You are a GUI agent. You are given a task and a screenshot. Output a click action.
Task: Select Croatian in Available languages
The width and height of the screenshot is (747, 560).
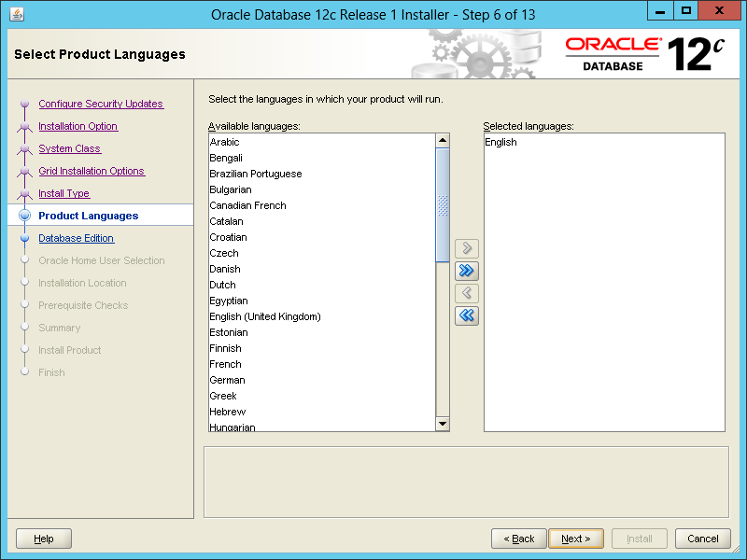point(322,237)
